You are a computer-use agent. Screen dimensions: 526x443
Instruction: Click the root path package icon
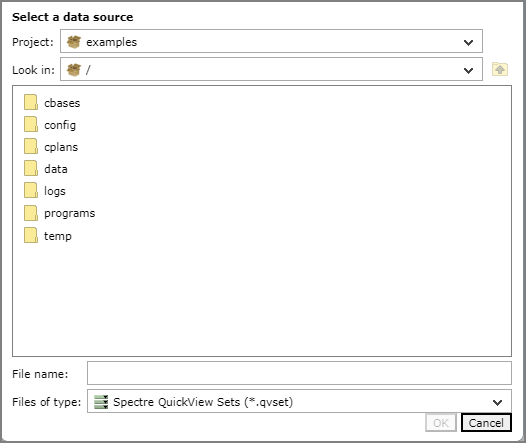(74, 70)
